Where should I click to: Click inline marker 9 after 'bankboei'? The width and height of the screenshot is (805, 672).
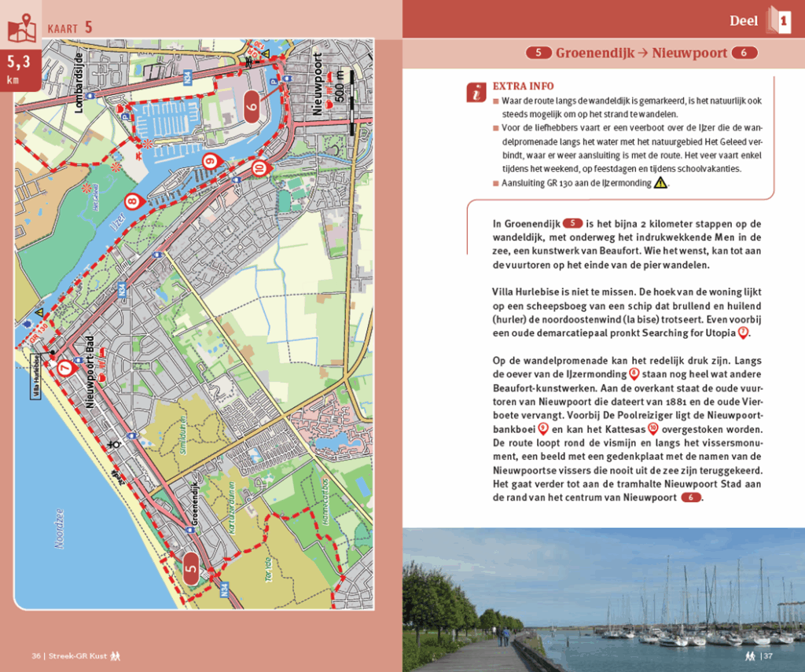[542, 428]
